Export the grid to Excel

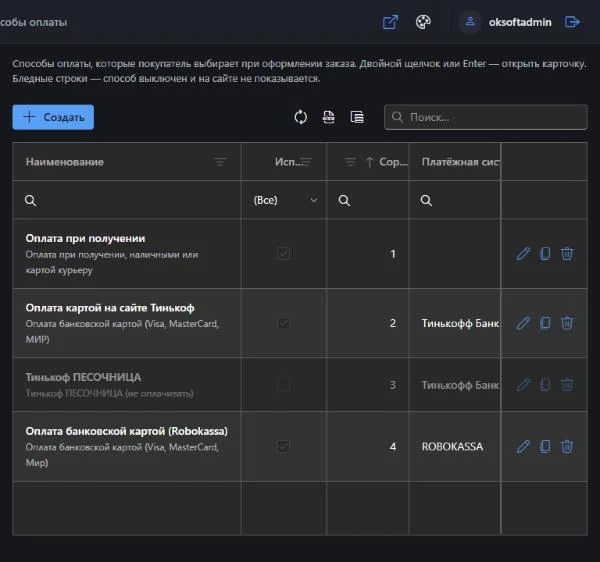coord(329,117)
